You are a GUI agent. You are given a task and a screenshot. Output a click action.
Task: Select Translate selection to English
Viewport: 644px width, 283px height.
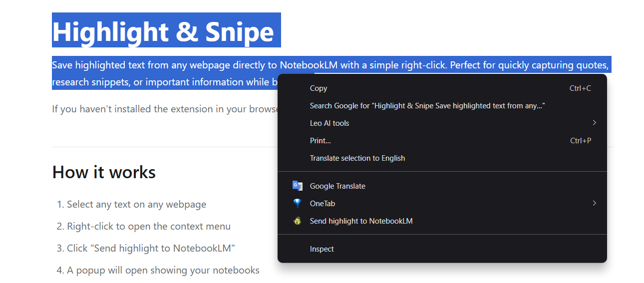442,158
